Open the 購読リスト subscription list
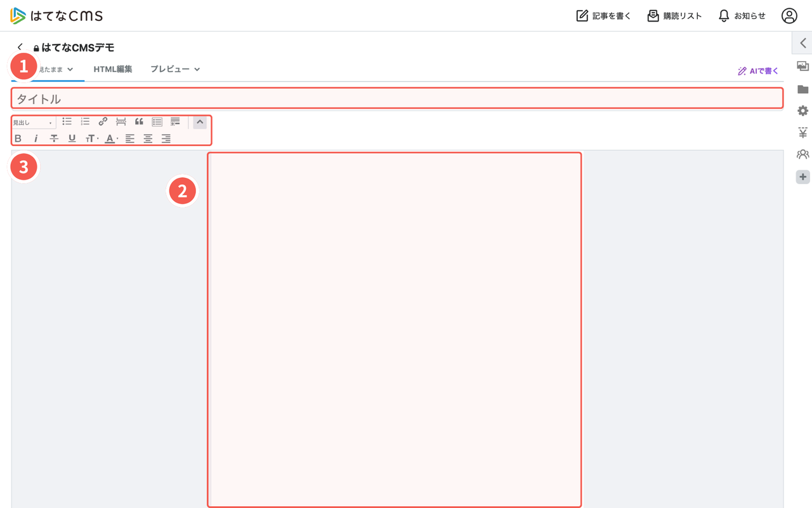This screenshot has width=812, height=508. pyautogui.click(x=674, y=16)
